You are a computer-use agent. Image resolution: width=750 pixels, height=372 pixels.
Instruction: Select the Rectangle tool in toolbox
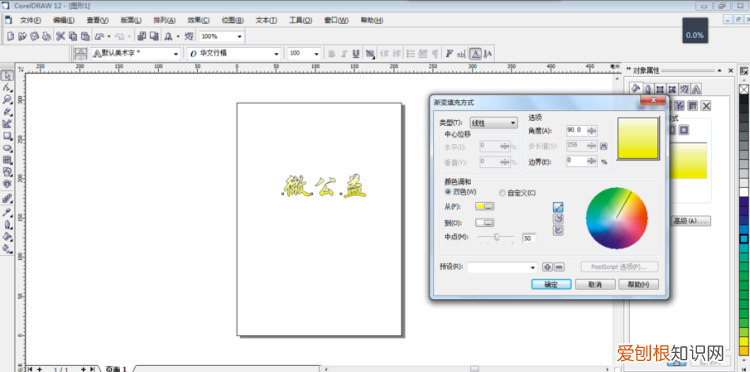[7, 136]
